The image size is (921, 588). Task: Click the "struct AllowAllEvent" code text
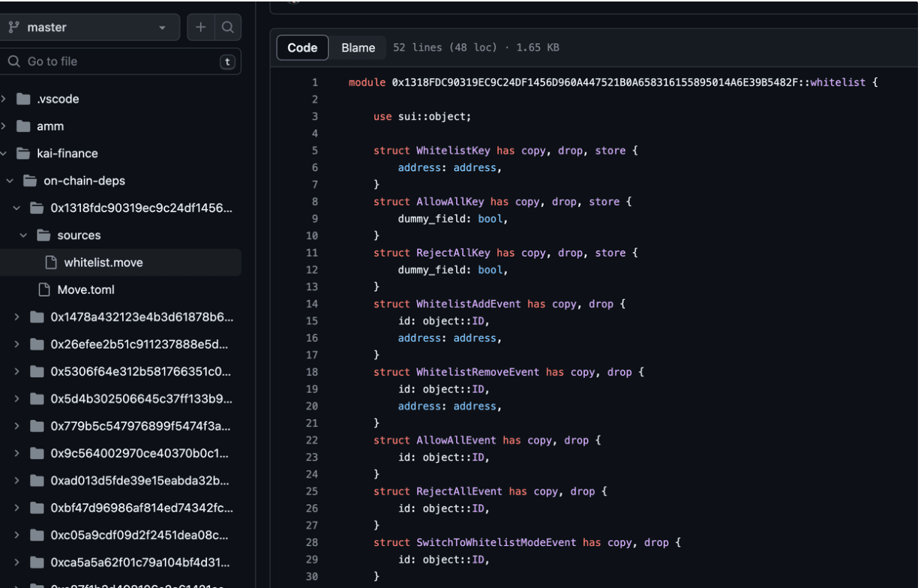[434, 440]
